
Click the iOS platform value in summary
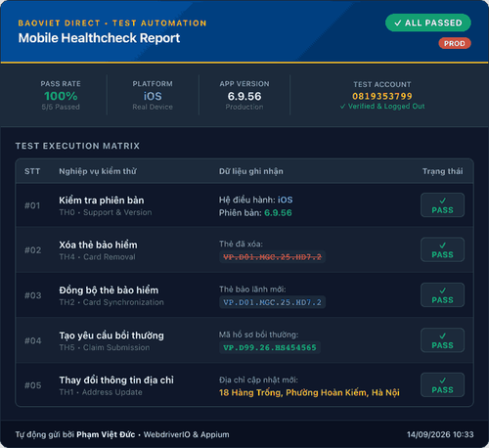point(153,96)
